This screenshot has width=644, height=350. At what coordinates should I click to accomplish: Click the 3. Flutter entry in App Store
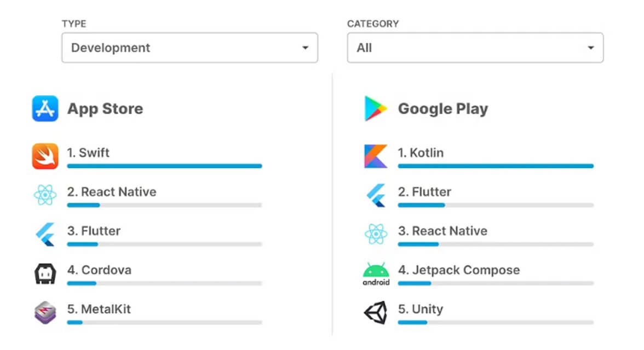click(x=94, y=231)
